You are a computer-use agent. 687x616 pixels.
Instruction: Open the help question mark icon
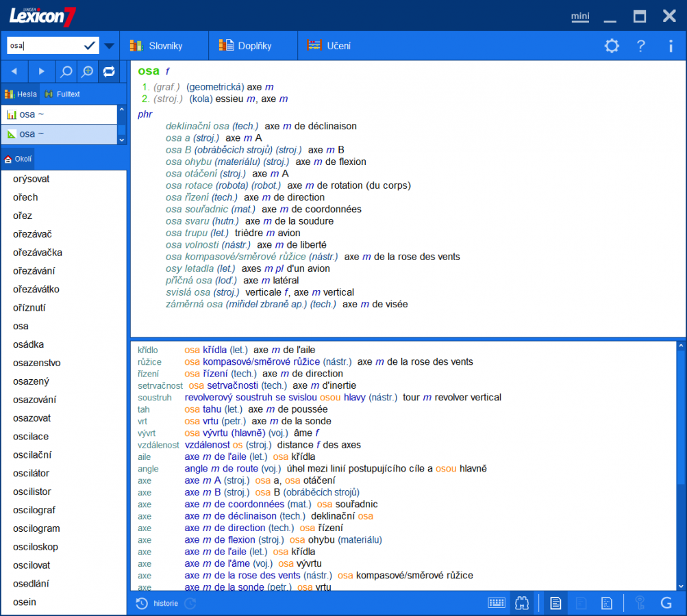point(640,46)
